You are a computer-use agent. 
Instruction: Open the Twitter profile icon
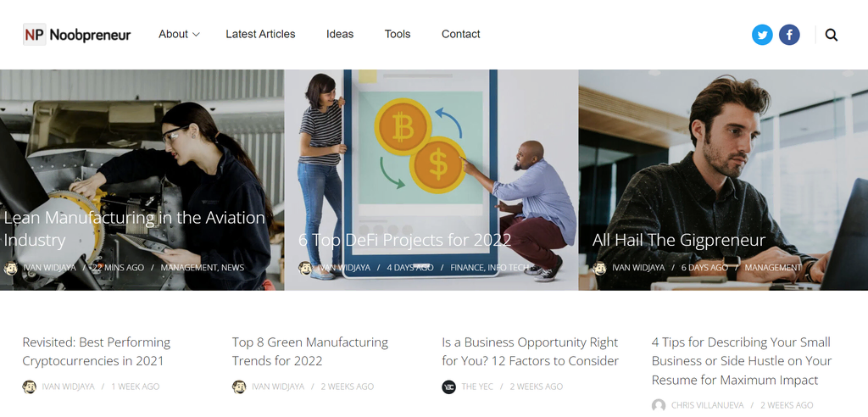click(x=762, y=35)
